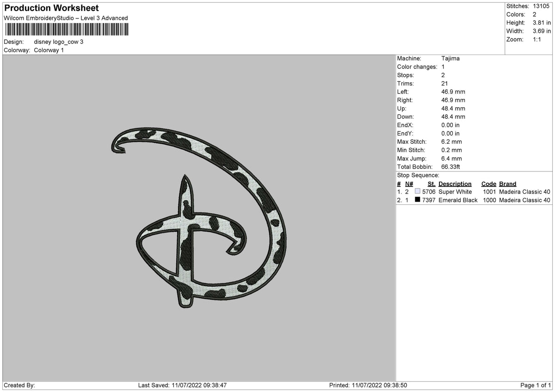Viewport: 555px width, 392px height.
Task: Select the Height value 3.81 in
Action: pyautogui.click(x=542, y=23)
